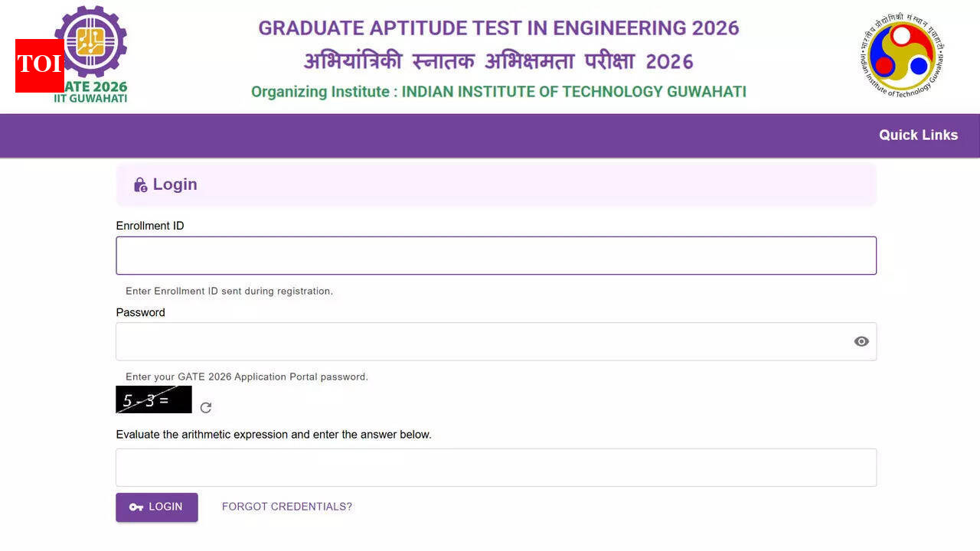
Task: Click the Organizing Institute text
Action: pyautogui.click(x=498, y=91)
